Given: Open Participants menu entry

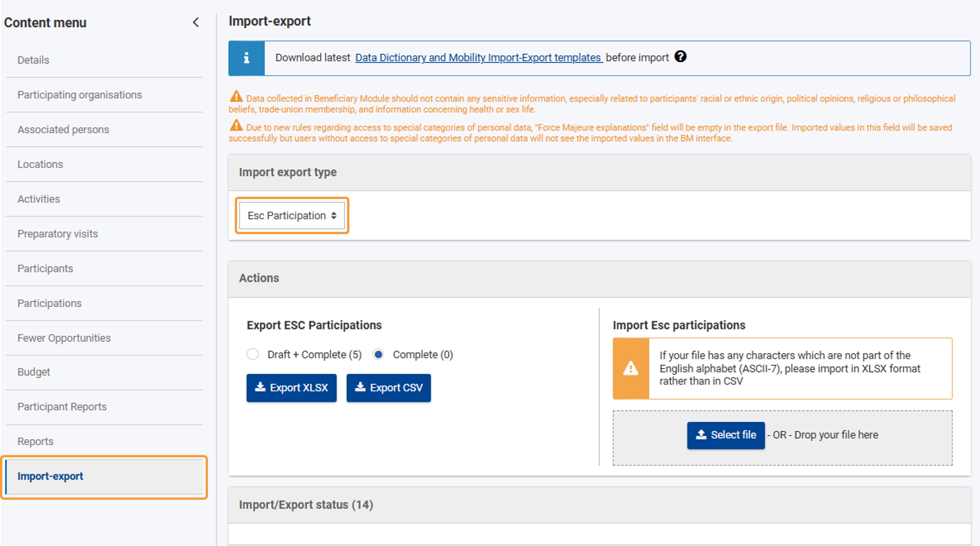Looking at the screenshot, I should tap(104, 269).
